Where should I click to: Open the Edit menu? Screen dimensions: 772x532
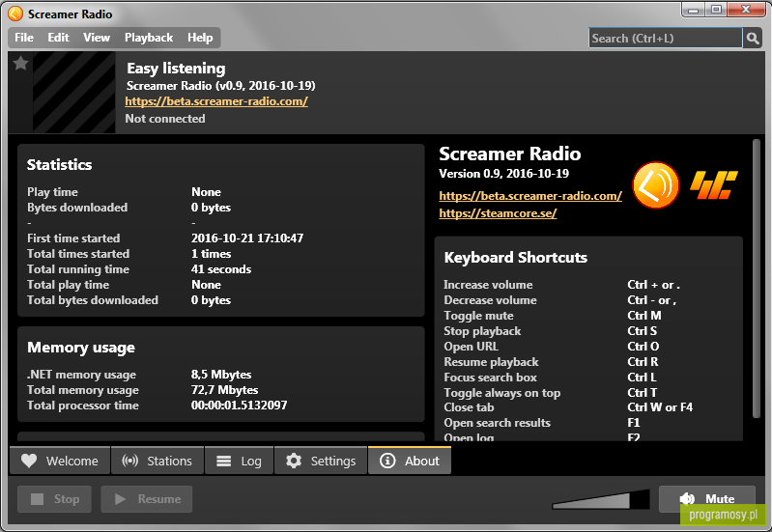[58, 38]
